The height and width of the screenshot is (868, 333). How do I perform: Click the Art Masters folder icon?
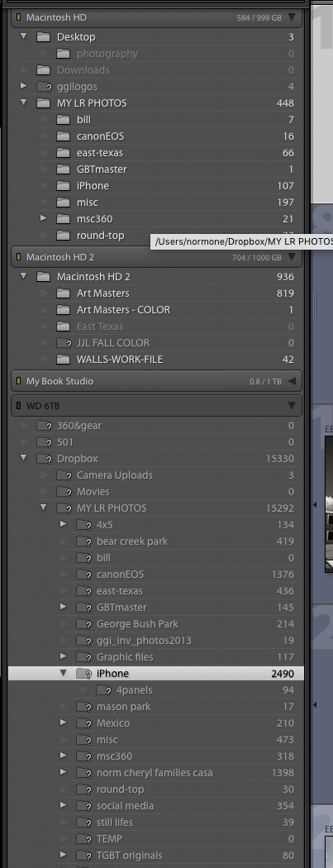pyautogui.click(x=63, y=293)
